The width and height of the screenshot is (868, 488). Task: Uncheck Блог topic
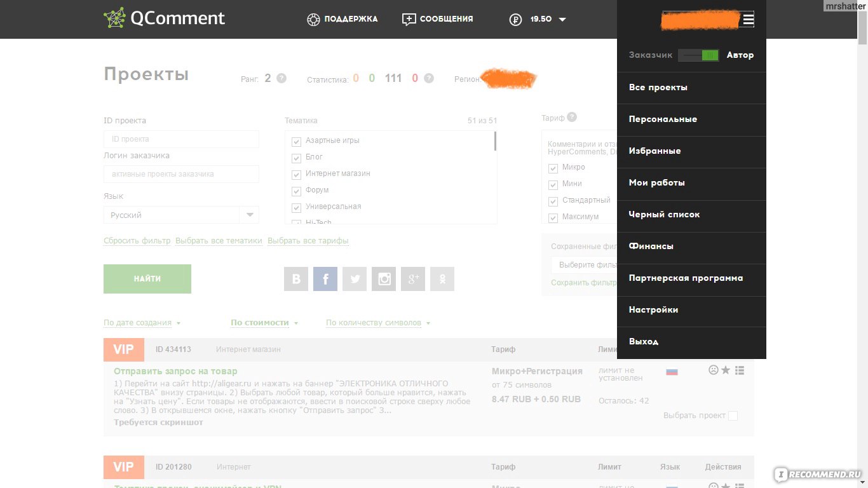pyautogui.click(x=296, y=158)
